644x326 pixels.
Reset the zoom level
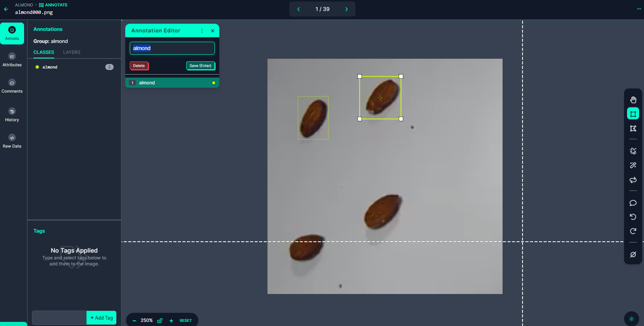click(x=185, y=321)
